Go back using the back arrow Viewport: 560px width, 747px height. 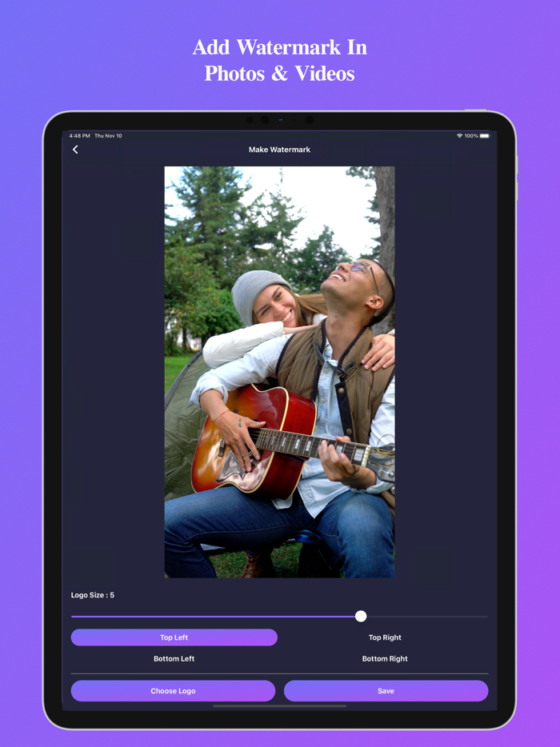75,150
